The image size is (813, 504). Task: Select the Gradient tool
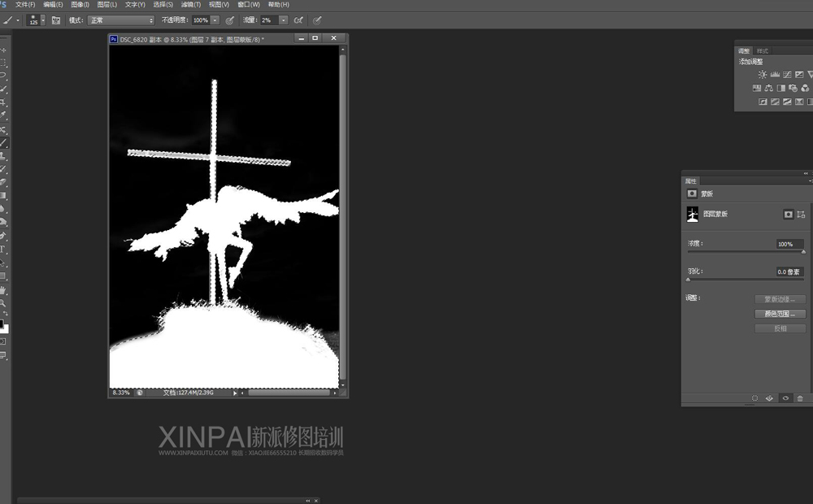tap(3, 196)
